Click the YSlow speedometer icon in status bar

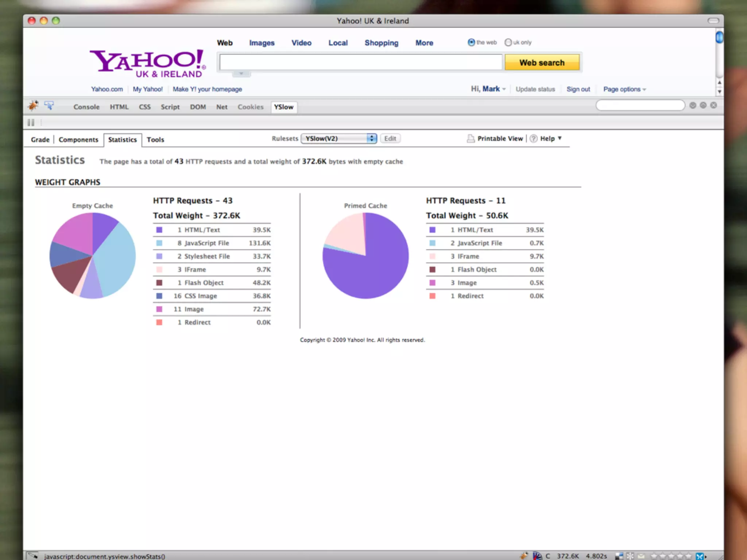click(x=537, y=556)
